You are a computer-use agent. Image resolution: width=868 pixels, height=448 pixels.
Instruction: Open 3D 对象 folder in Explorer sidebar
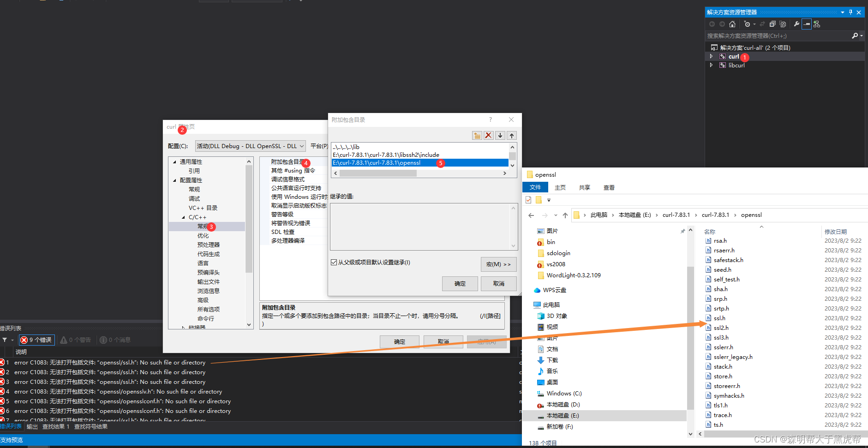(x=552, y=316)
